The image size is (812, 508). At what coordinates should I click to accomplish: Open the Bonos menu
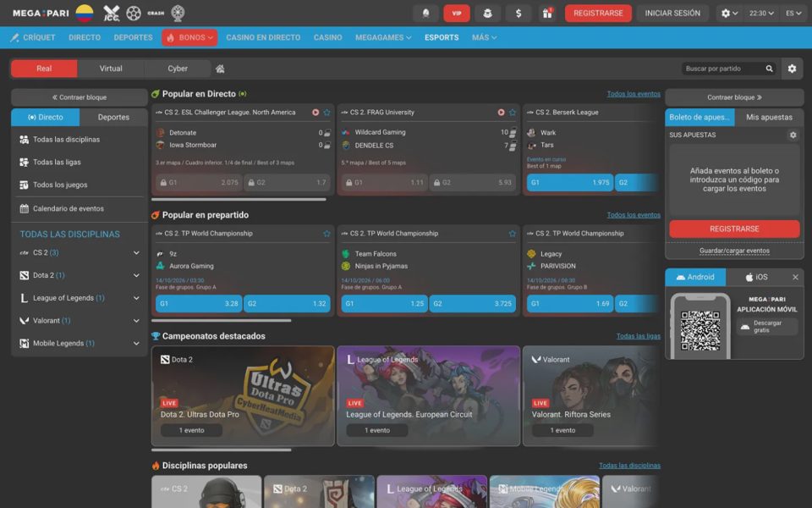[x=190, y=37]
